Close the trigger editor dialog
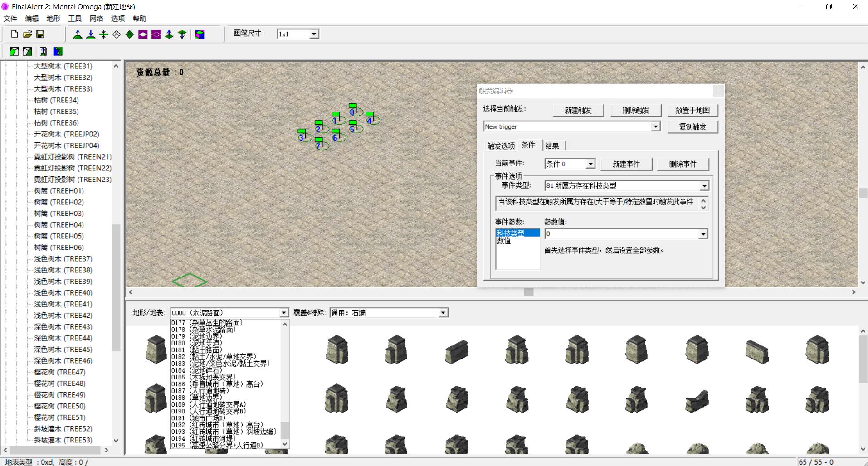The width and height of the screenshot is (868, 466). point(718,91)
